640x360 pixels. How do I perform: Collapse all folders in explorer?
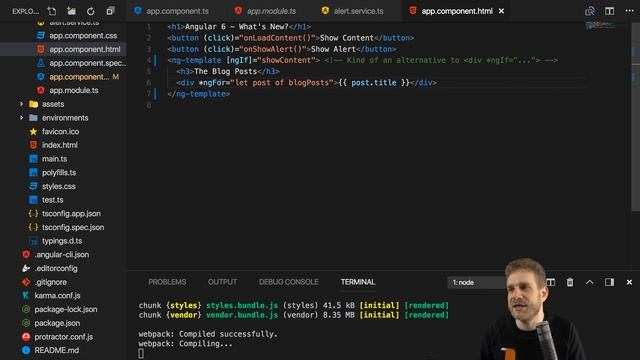pyautogui.click(x=110, y=11)
